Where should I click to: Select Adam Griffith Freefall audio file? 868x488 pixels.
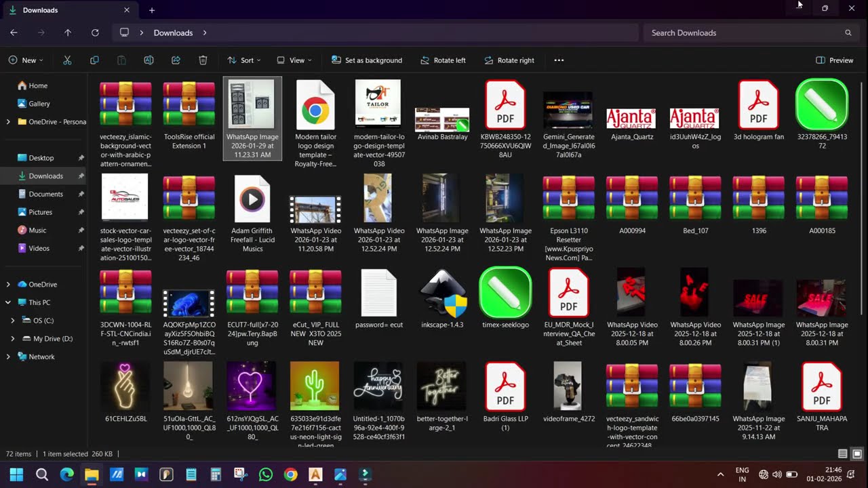(252, 213)
